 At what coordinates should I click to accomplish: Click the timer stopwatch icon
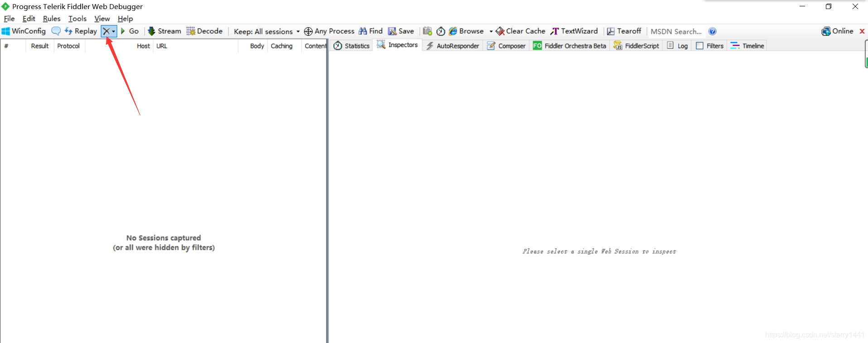click(441, 31)
